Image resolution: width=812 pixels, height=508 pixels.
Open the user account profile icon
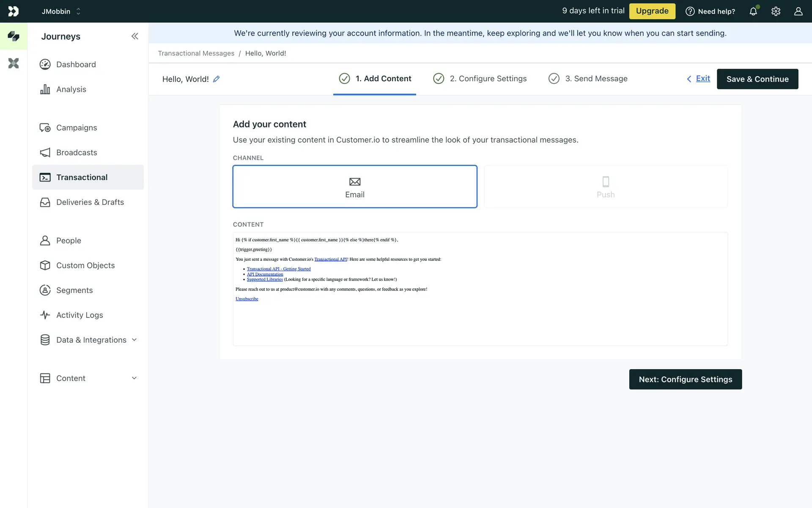pos(798,11)
